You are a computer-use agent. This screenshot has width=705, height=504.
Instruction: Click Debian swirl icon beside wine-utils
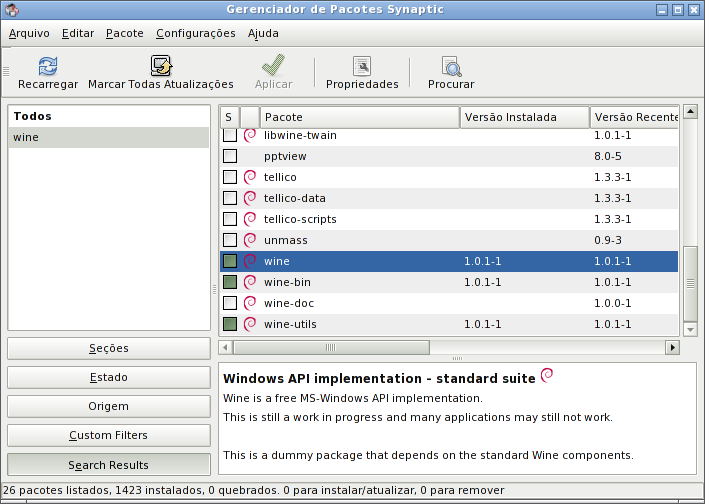(250, 324)
